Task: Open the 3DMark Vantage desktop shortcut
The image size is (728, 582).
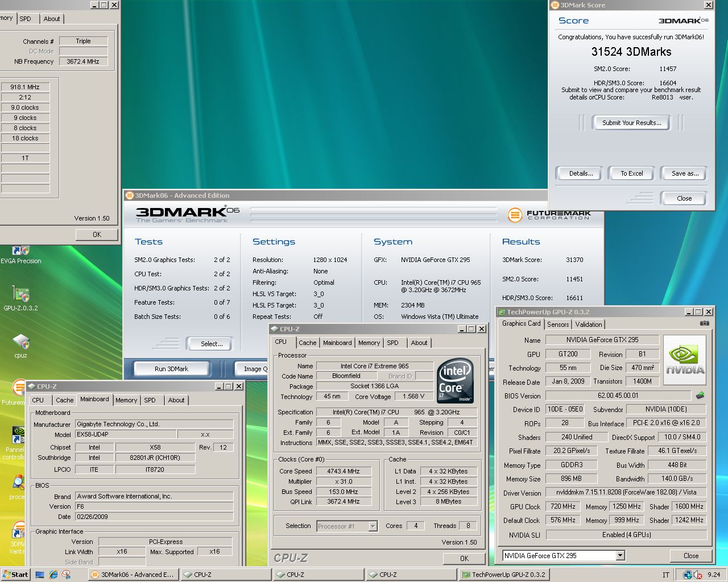Action: point(17,537)
